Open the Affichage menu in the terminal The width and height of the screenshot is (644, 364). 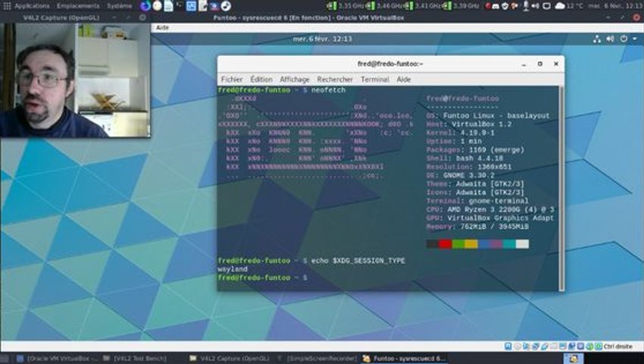pos(295,79)
